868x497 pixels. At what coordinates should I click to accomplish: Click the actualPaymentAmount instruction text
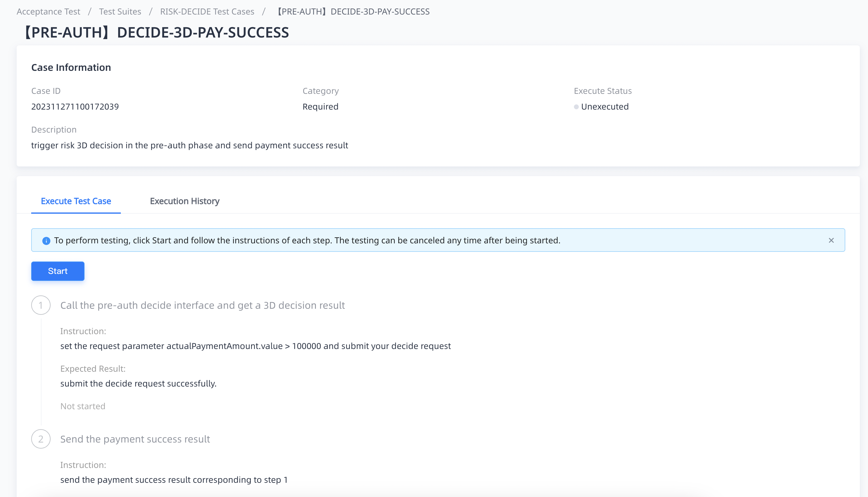(255, 346)
